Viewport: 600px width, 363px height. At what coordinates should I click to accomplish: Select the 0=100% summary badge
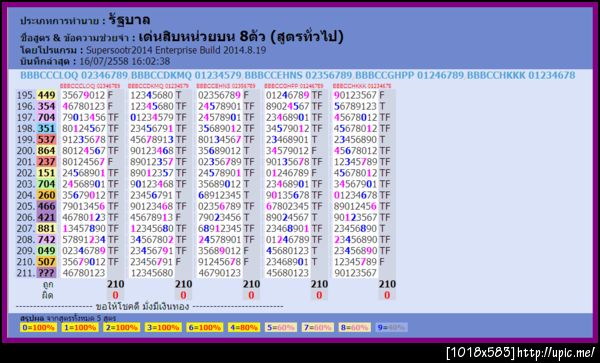38,327
